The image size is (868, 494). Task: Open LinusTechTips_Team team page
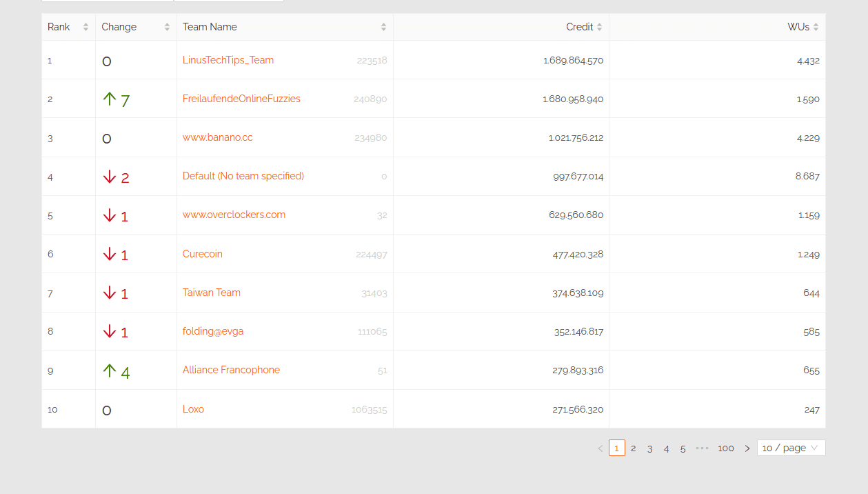point(228,60)
